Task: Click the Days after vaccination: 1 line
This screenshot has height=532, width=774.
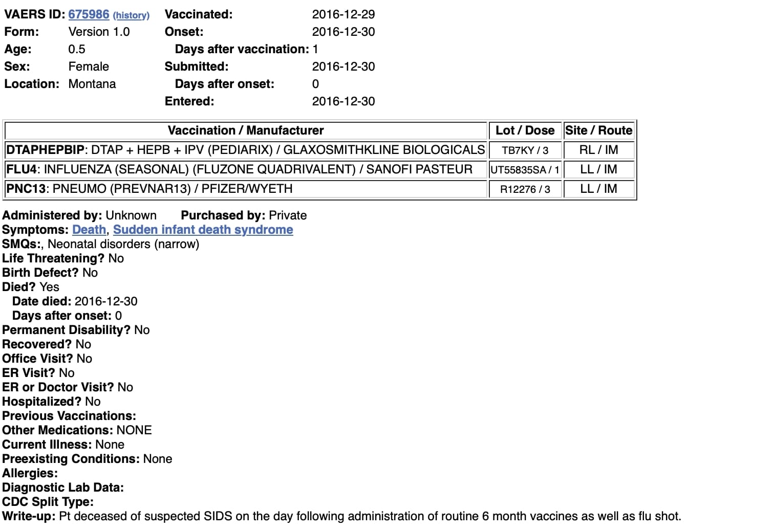Action: click(247, 49)
